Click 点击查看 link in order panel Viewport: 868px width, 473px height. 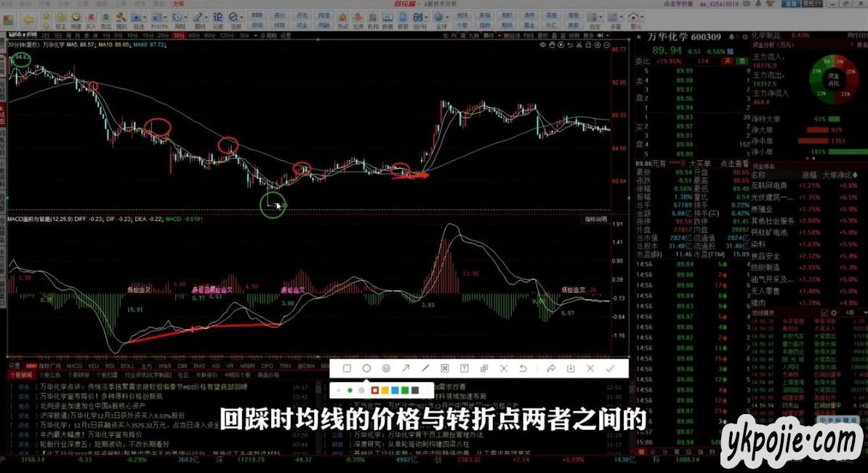(x=734, y=164)
